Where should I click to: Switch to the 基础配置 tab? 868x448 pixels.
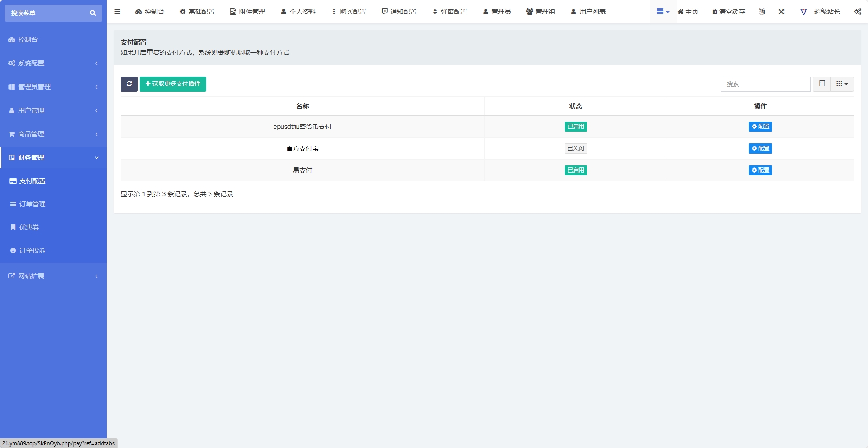click(197, 12)
